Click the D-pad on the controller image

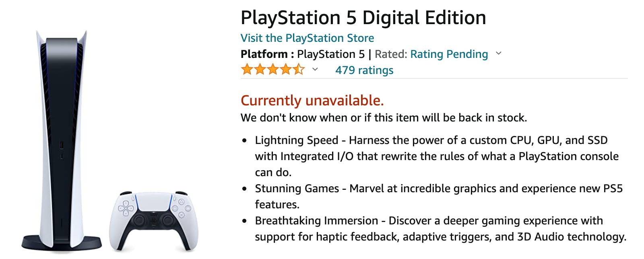click(126, 208)
